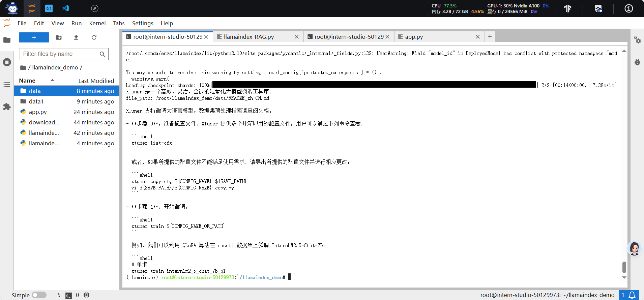Image resolution: width=644 pixels, height=300 pixels.
Task: Open the InternStudio robot logo
Action: point(12,8)
